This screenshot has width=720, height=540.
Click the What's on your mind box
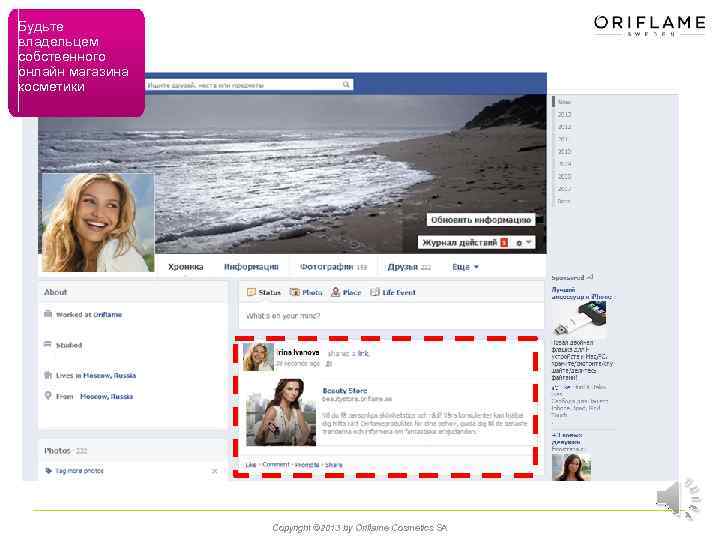tap(391, 316)
